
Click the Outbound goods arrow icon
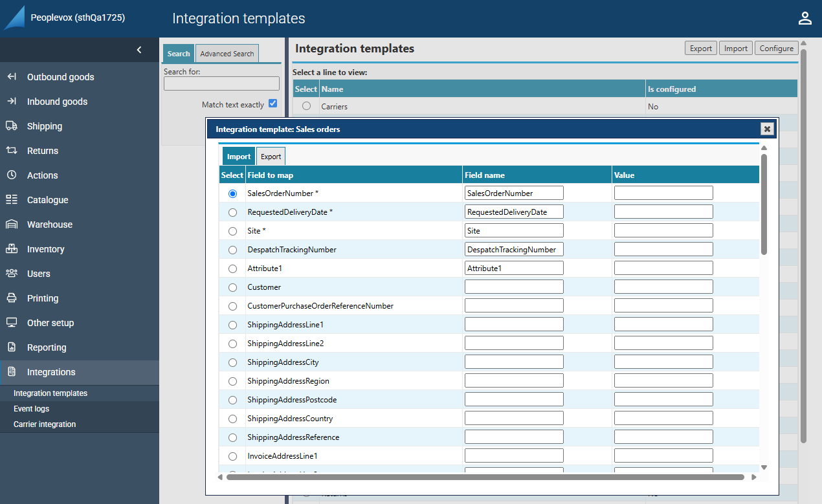click(x=12, y=77)
